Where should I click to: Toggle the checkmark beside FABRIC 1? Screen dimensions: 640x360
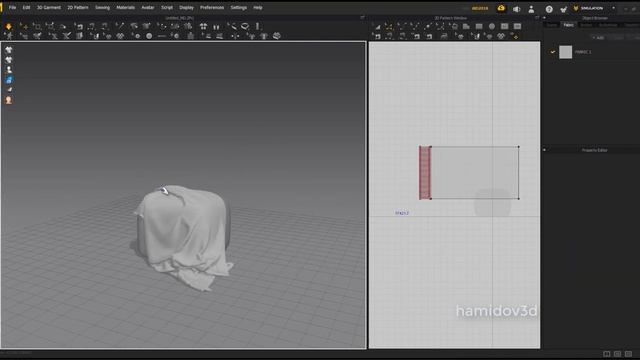click(553, 52)
